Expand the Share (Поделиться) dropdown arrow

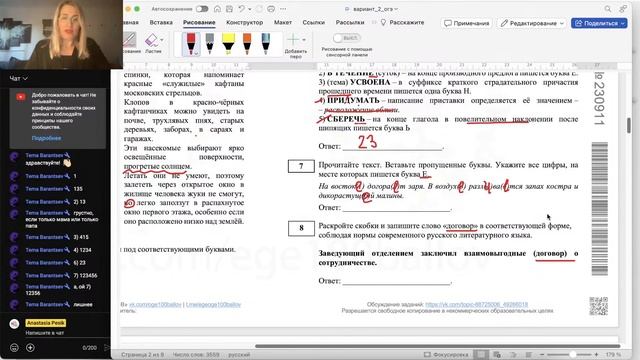(x=623, y=23)
